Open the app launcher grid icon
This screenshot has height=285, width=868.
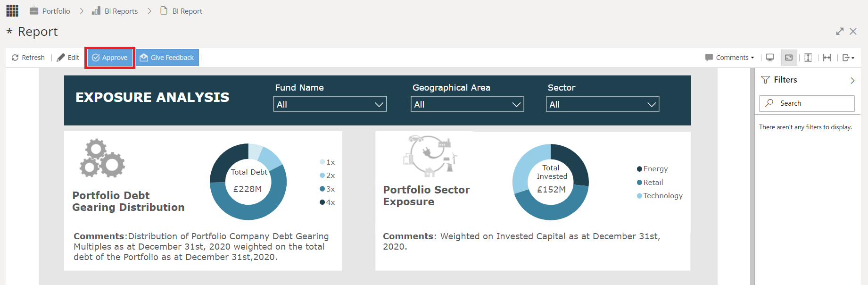pos(12,10)
